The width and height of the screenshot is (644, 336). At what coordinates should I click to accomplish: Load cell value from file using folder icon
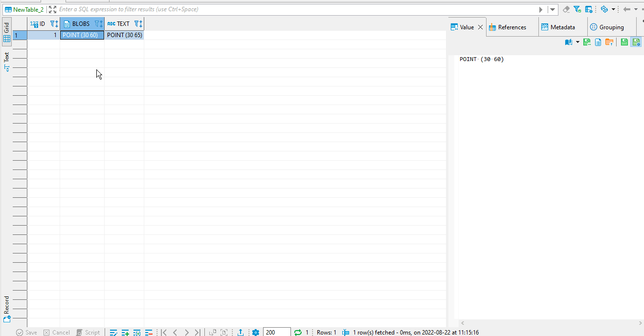click(609, 42)
